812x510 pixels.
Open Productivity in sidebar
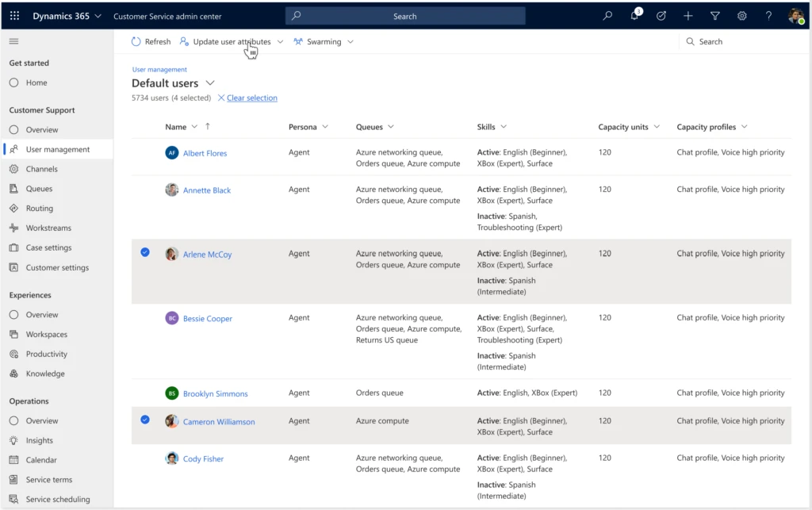point(47,355)
